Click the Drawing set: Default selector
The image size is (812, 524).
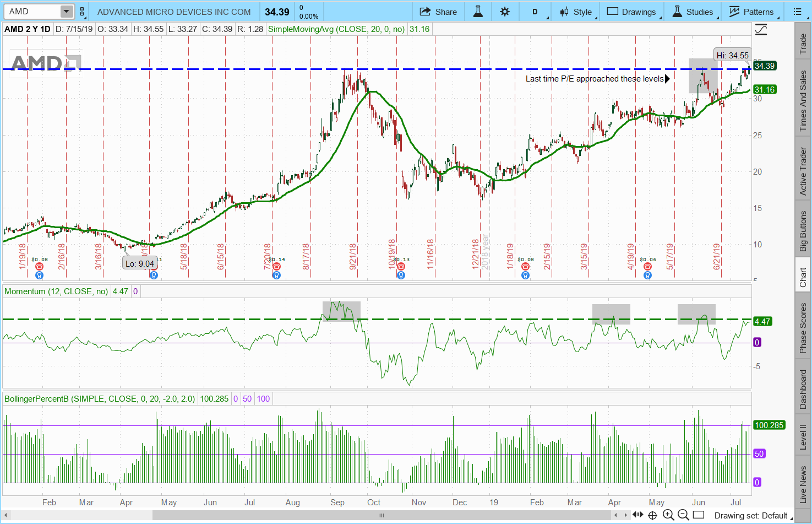click(751, 516)
